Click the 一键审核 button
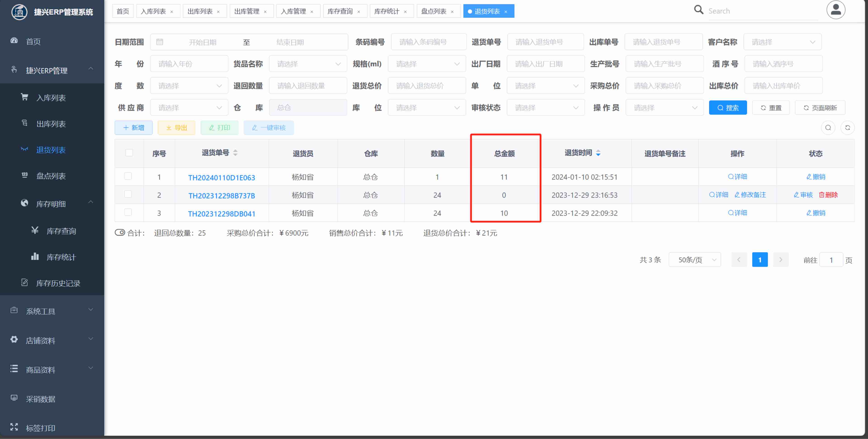Screen dimensions: 868x439 (x=269, y=128)
